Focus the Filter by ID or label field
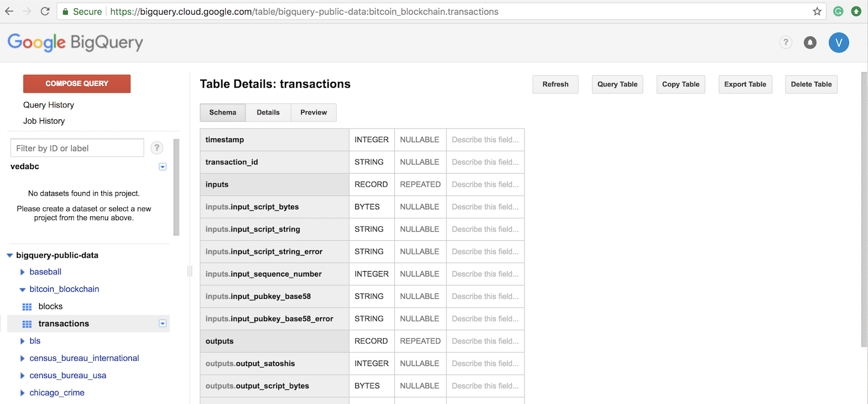 77,148
